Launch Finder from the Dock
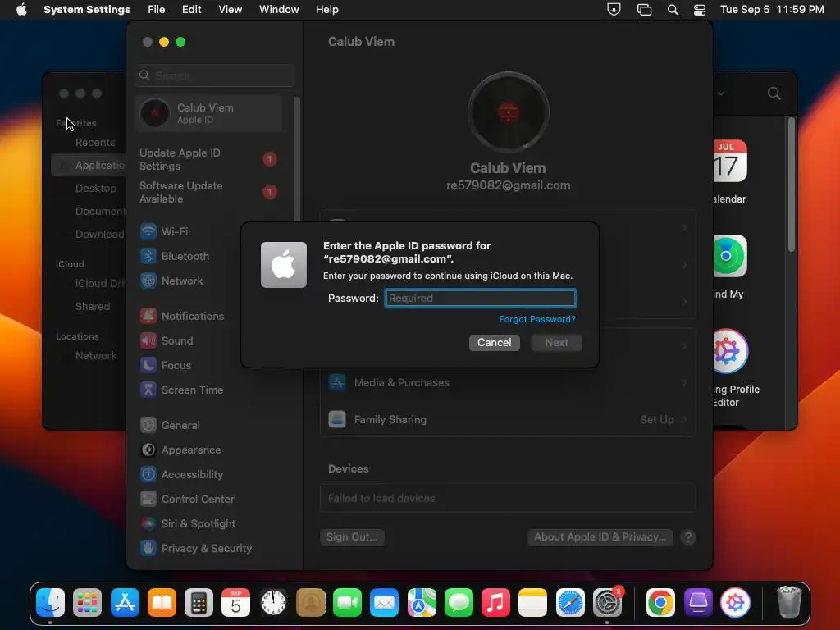 50,603
